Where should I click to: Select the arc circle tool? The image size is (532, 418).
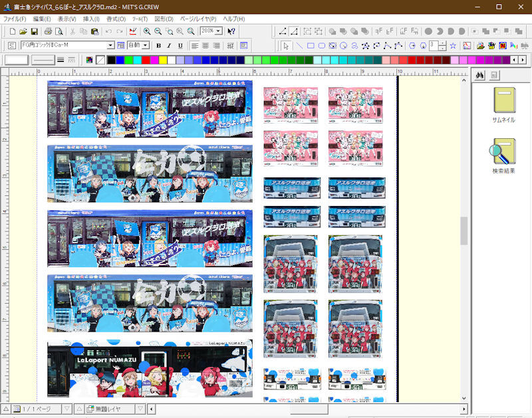343,46
